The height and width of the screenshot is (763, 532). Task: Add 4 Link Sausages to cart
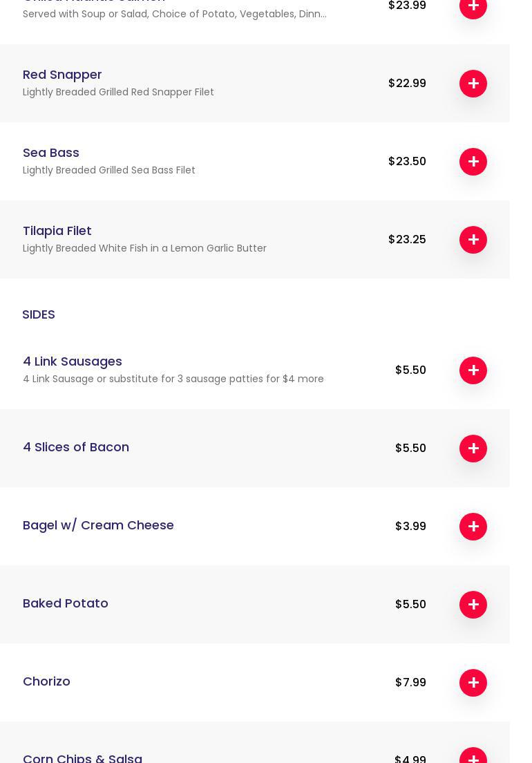point(473,370)
